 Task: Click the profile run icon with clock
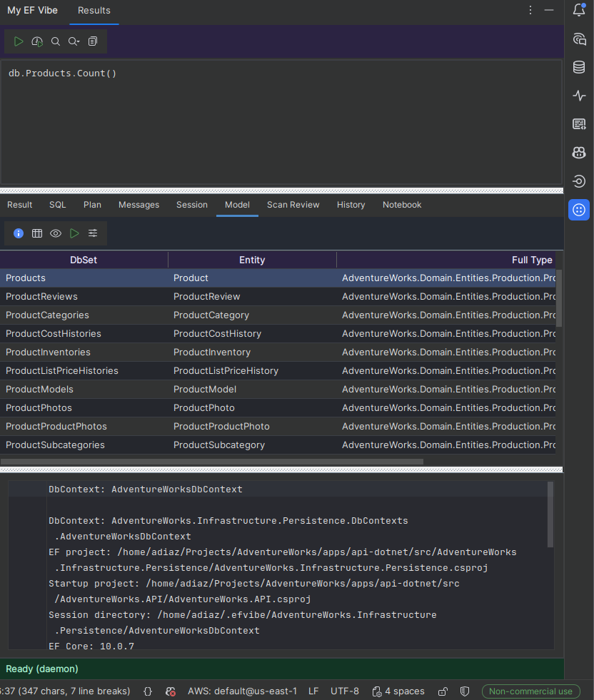click(37, 41)
